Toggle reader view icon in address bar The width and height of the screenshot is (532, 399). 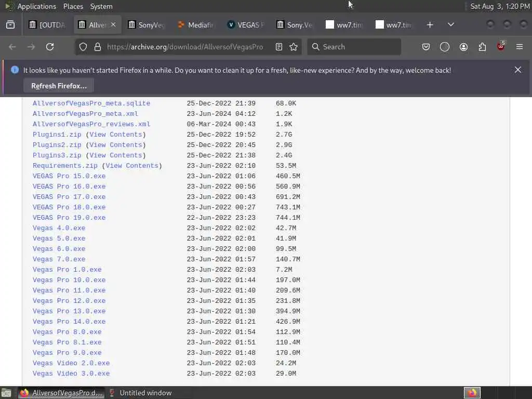279,47
